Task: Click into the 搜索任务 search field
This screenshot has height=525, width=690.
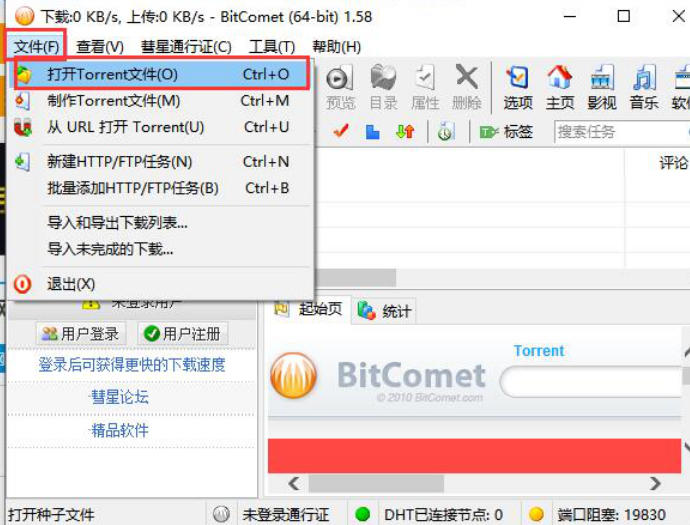Action: click(x=621, y=132)
